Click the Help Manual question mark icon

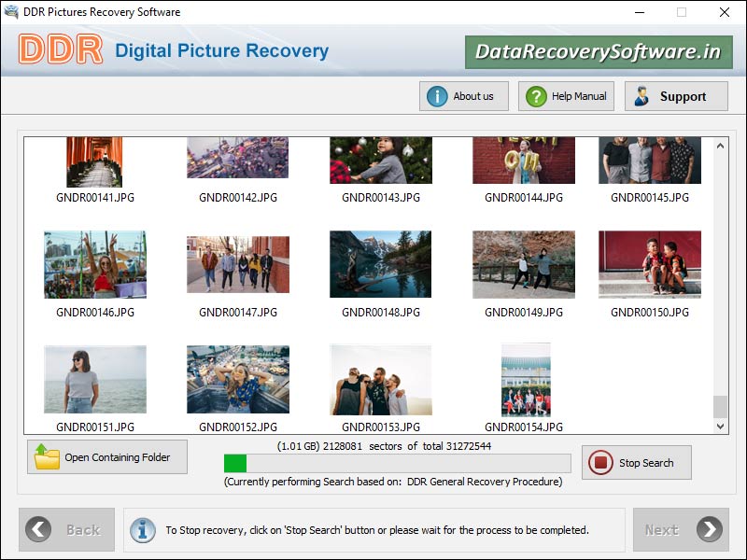click(x=537, y=95)
